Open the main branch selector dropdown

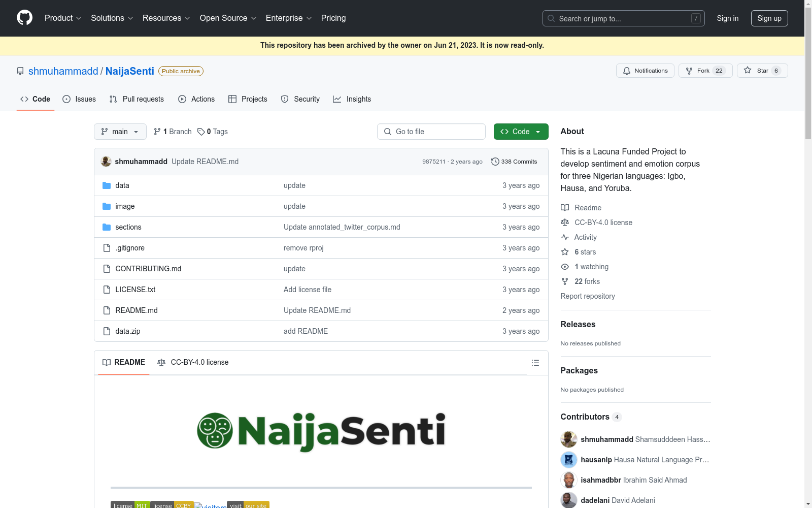click(x=120, y=132)
